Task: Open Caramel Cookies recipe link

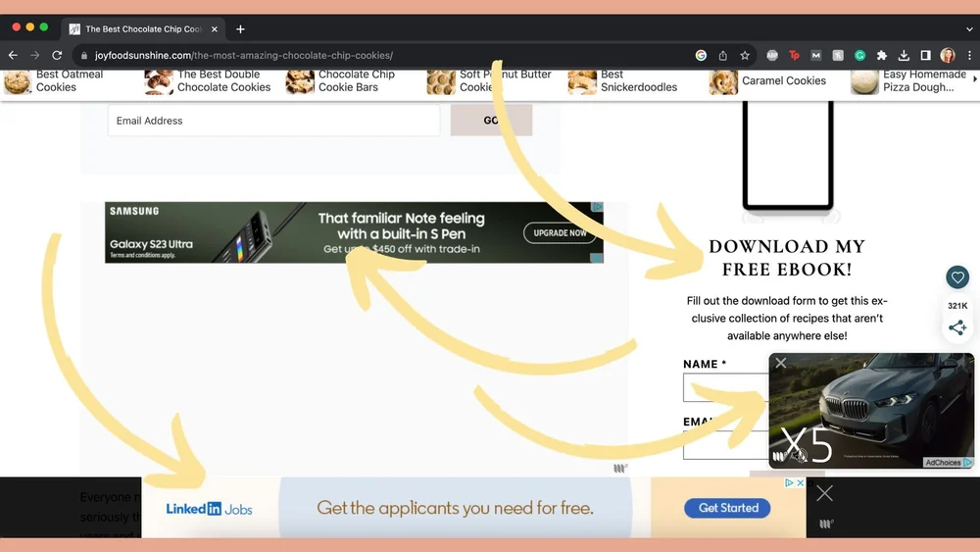Action: 784,80
